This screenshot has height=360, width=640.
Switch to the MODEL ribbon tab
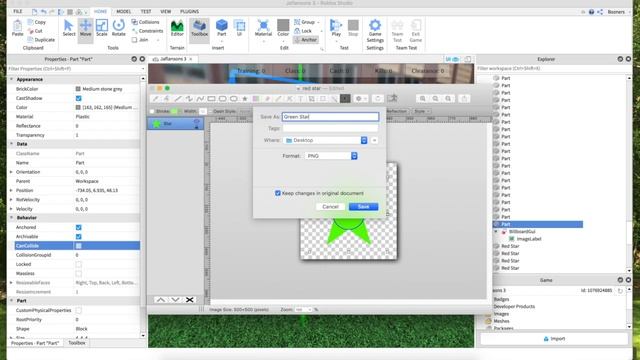[x=123, y=11]
